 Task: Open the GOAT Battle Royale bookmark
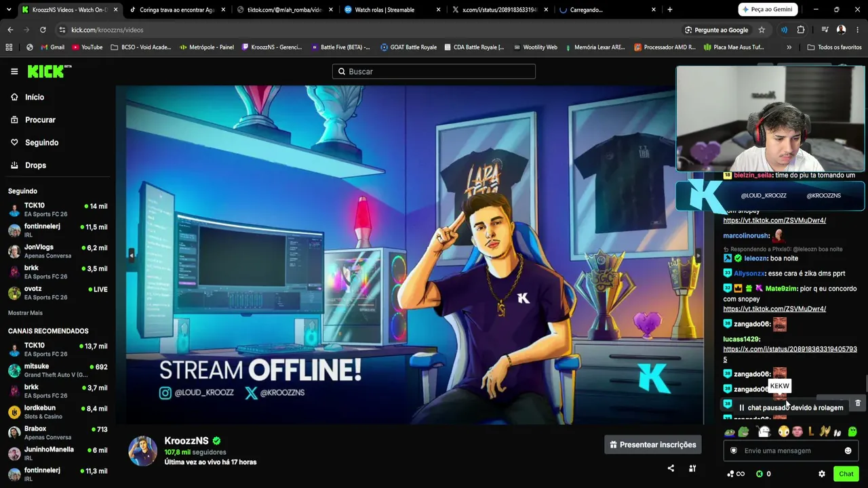click(408, 47)
